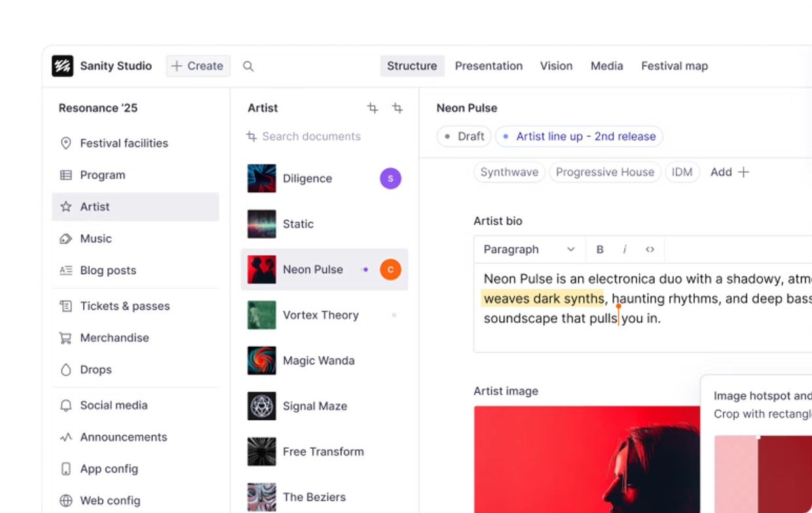
Task: Click second crop icon in Artist header
Action: (x=397, y=108)
